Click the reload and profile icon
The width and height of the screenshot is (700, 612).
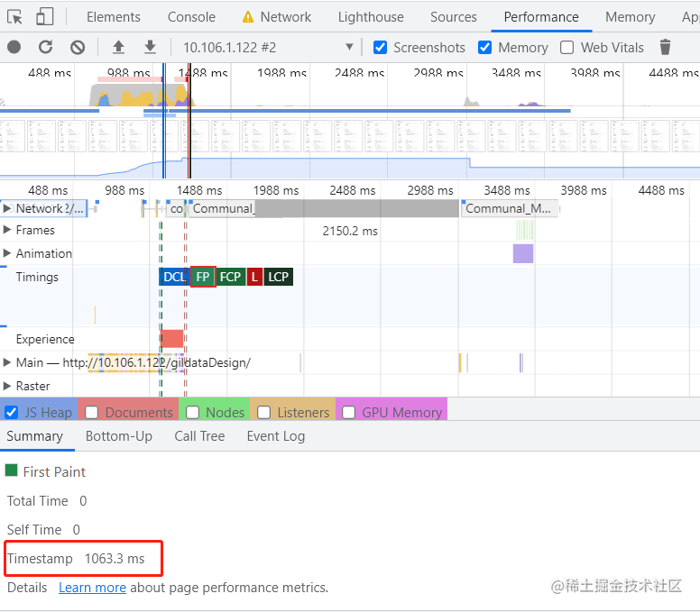point(45,47)
